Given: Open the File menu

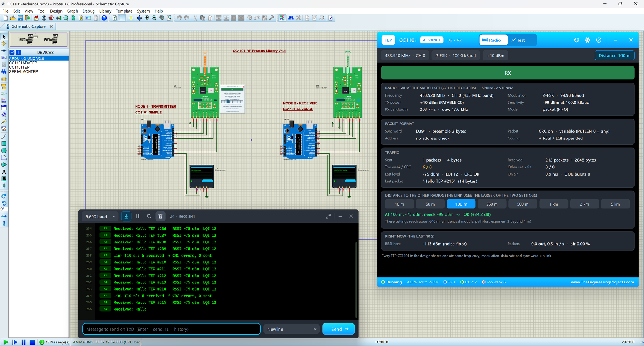Looking at the screenshot, I should 5,11.
